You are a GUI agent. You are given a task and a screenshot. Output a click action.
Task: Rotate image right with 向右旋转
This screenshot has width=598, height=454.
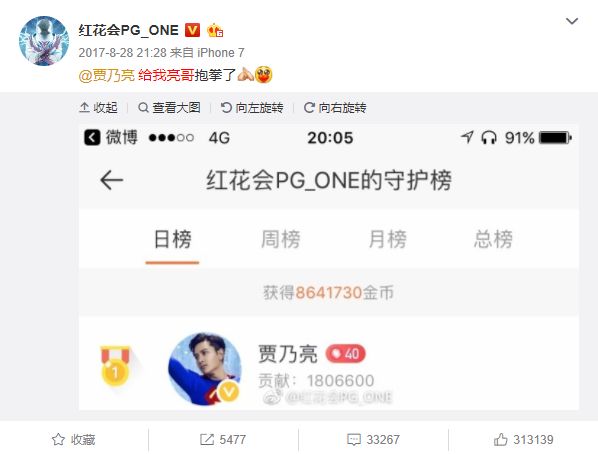[335, 108]
